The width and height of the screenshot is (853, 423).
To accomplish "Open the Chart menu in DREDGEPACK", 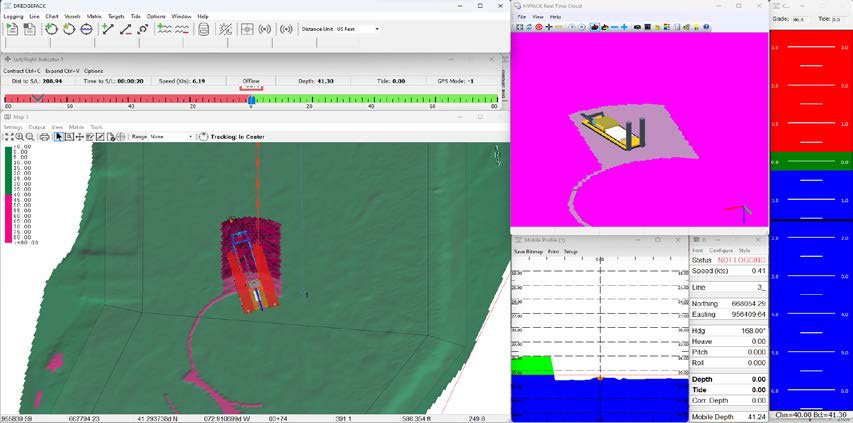I will tap(52, 16).
